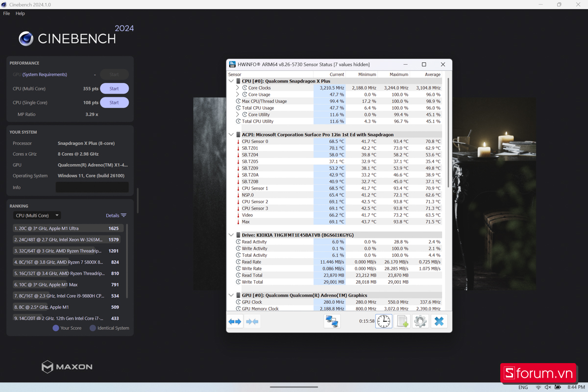Click HWiNFO sensor list vertical scrollbar
This screenshot has width=588, height=392.
pyautogui.click(x=448, y=132)
